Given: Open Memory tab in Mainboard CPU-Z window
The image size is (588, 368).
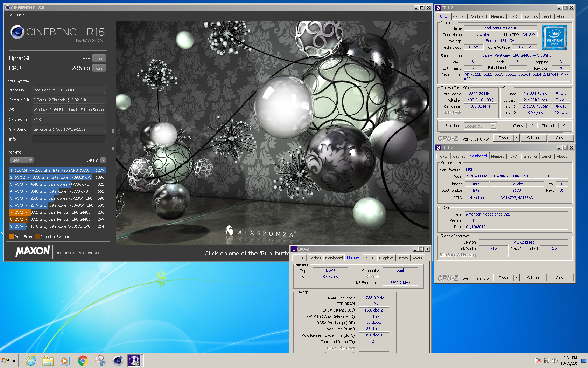Looking at the screenshot, I should tap(497, 156).
